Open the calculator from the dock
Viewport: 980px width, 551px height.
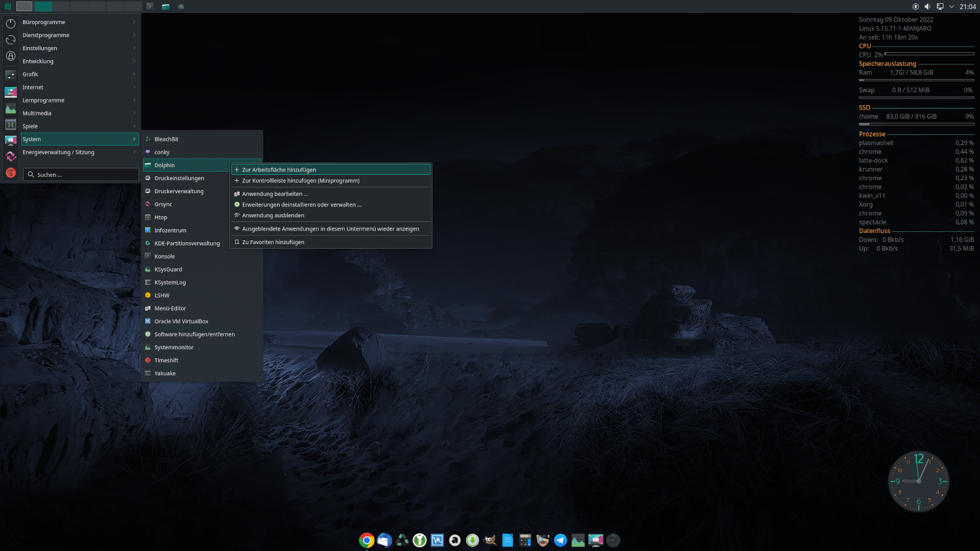click(x=525, y=540)
